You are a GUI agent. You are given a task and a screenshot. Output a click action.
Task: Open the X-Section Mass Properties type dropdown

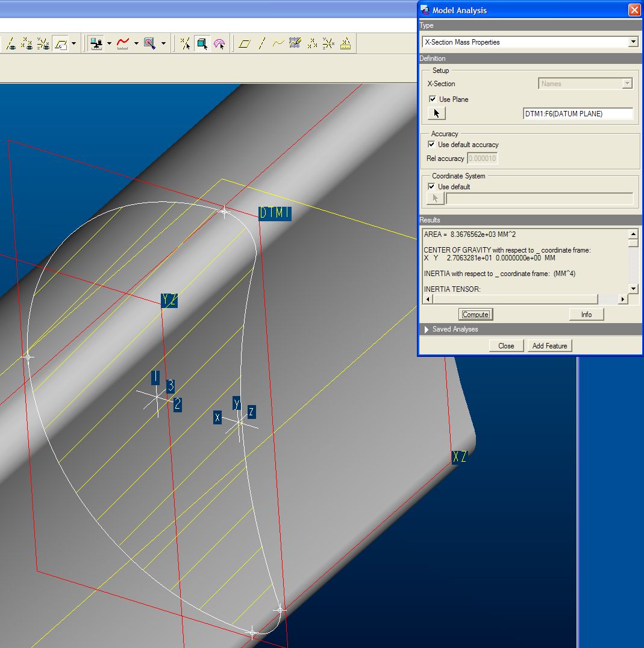[633, 42]
